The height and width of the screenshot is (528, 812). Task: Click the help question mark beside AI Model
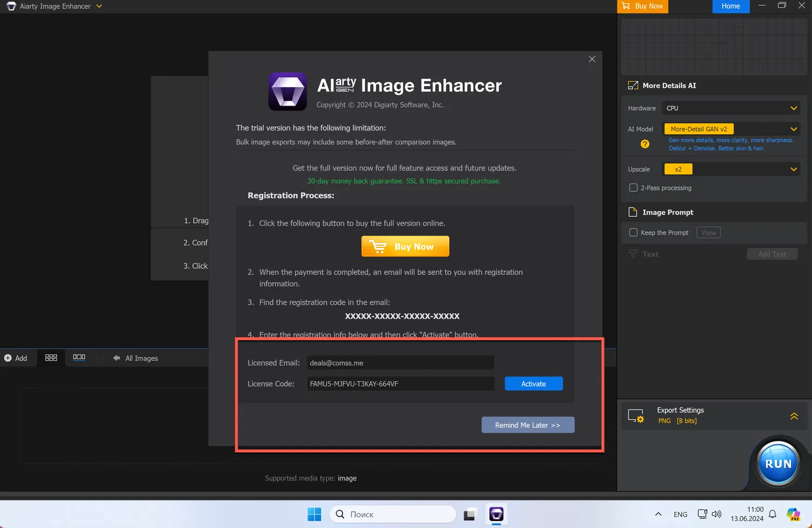tap(645, 144)
